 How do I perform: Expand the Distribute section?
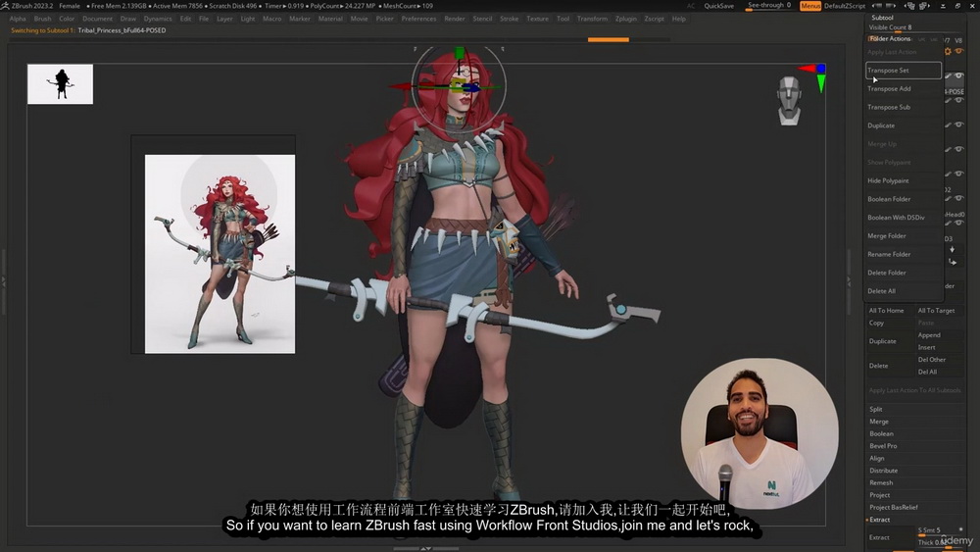click(883, 470)
